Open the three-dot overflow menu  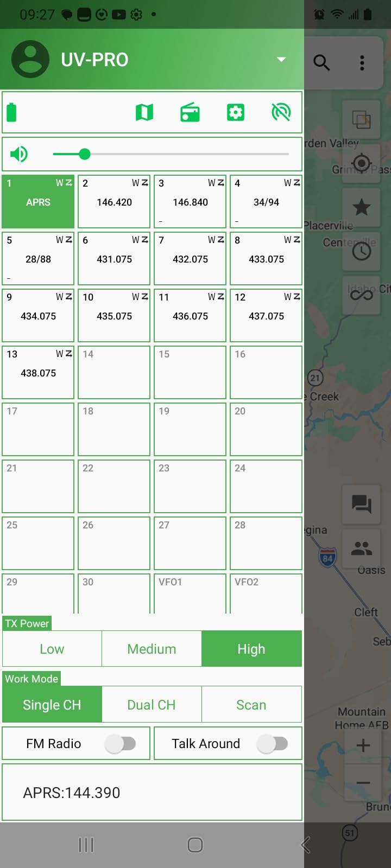point(362,62)
